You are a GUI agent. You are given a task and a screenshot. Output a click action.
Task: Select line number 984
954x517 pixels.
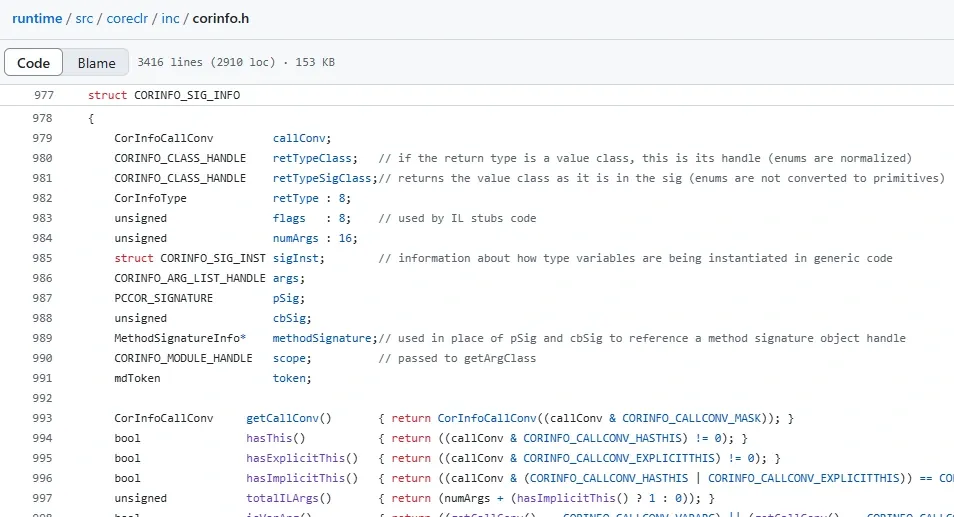click(43, 238)
